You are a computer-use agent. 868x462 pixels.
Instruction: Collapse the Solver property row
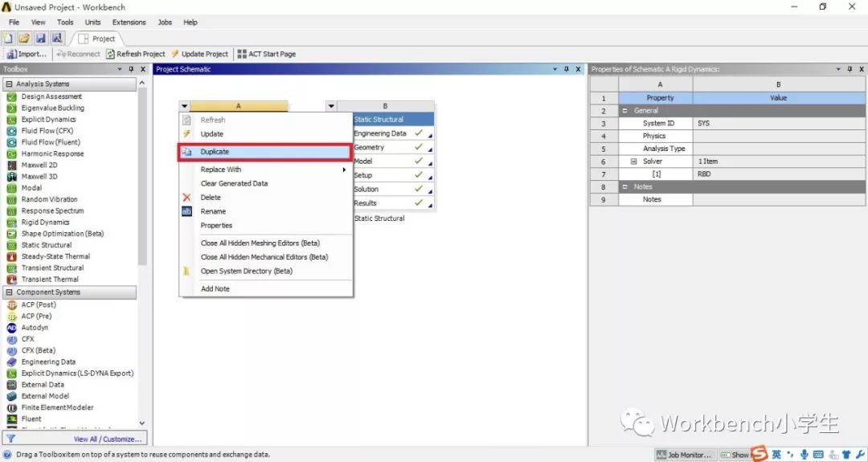coord(634,161)
